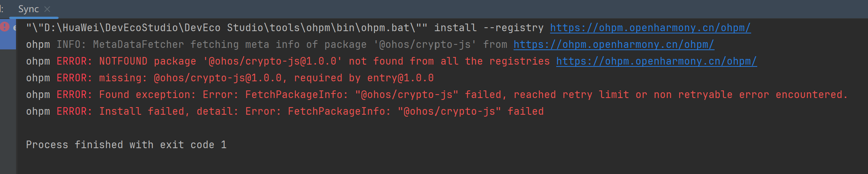
Task: Open registry link in install command line
Action: pos(650,28)
